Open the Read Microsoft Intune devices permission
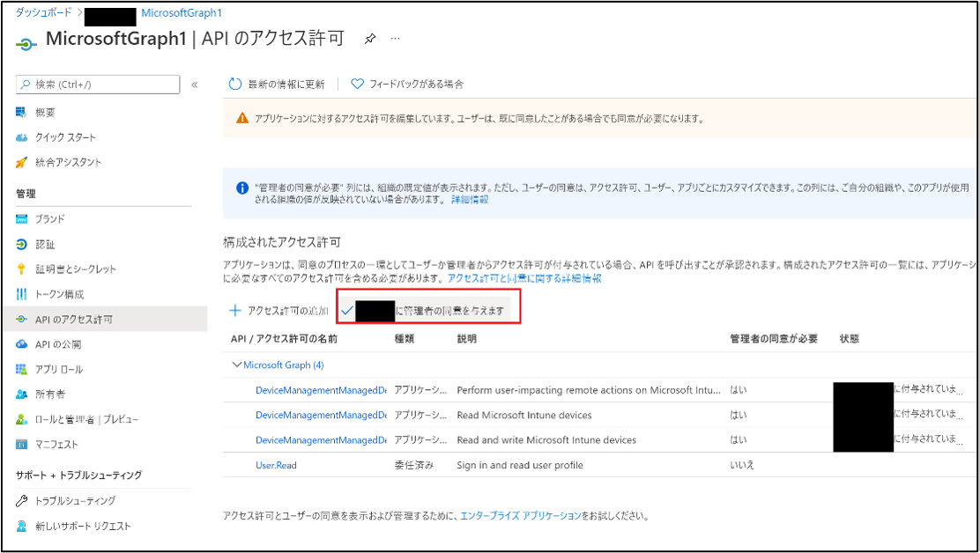This screenshot has width=980, height=553. 321,415
